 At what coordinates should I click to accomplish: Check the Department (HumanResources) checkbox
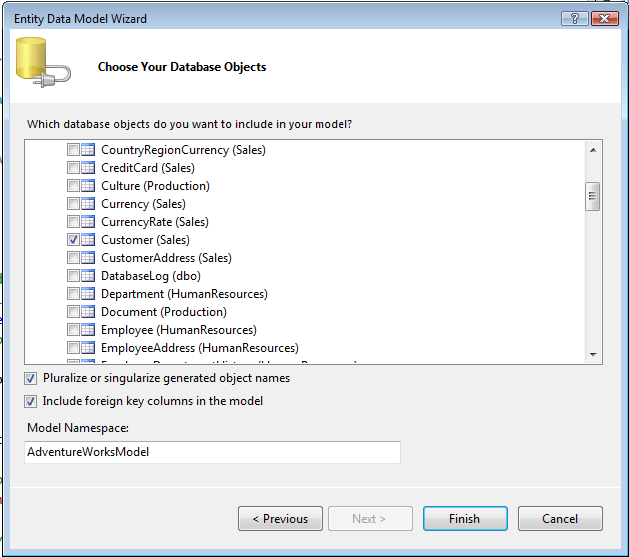point(73,294)
